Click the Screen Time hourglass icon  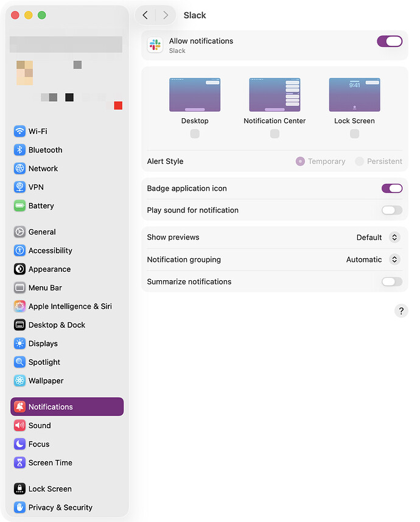click(x=19, y=463)
